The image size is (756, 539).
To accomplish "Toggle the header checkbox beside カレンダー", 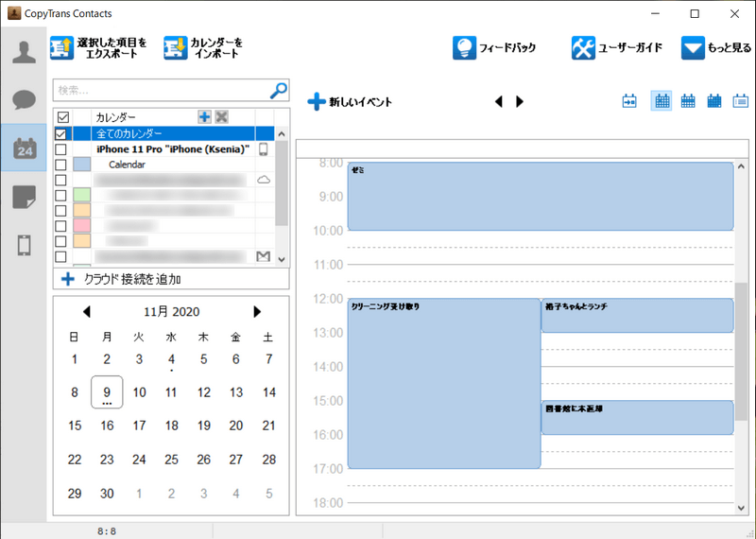I will 63,116.
